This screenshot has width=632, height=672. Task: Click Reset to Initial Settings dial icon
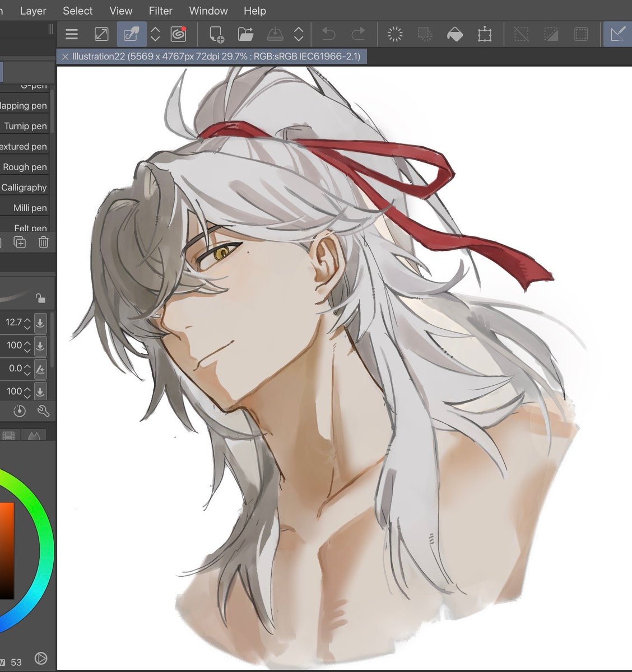pyautogui.click(x=20, y=412)
